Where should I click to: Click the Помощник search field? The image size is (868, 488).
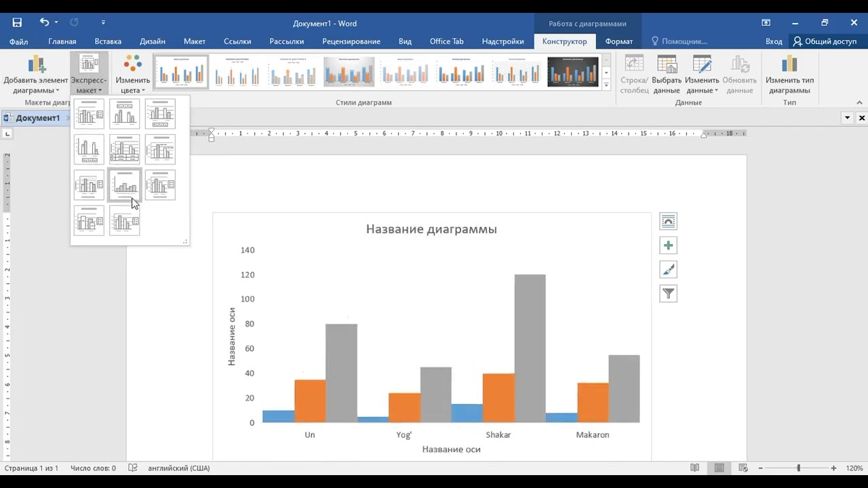click(x=678, y=41)
